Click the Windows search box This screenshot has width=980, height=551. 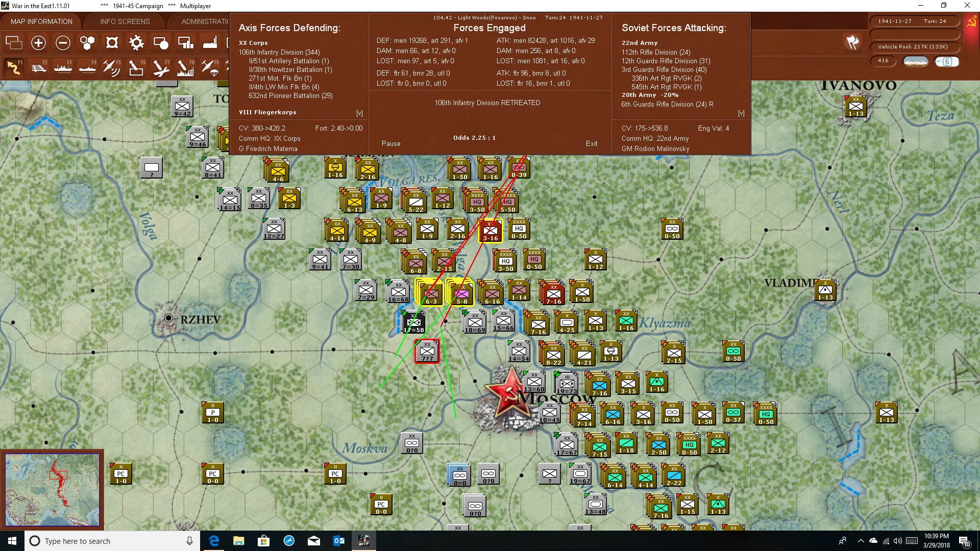pyautogui.click(x=112, y=541)
